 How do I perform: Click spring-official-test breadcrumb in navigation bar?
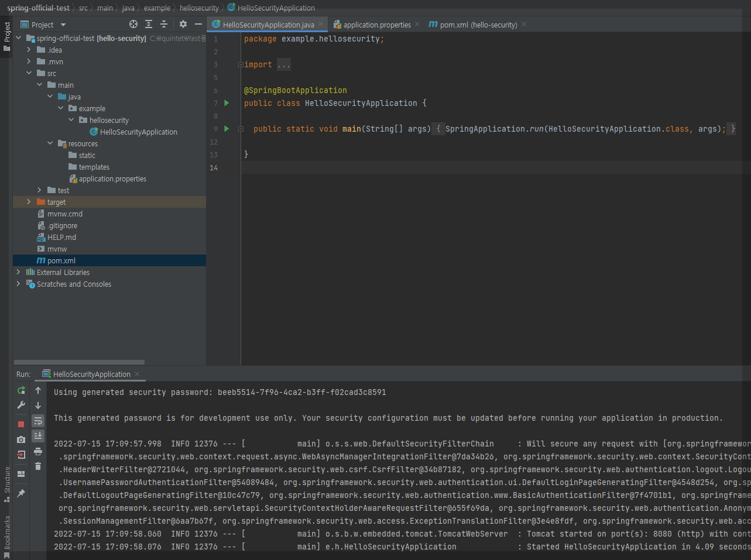[x=38, y=8]
